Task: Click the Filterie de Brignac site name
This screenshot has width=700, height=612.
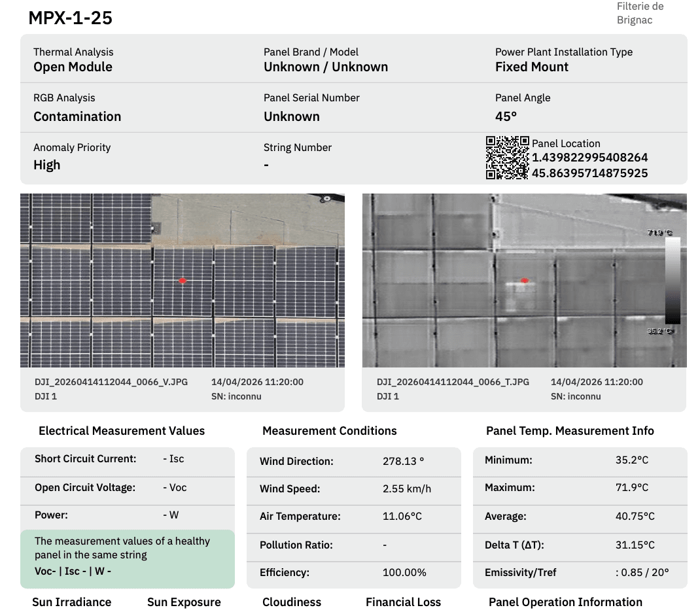Action: point(640,13)
